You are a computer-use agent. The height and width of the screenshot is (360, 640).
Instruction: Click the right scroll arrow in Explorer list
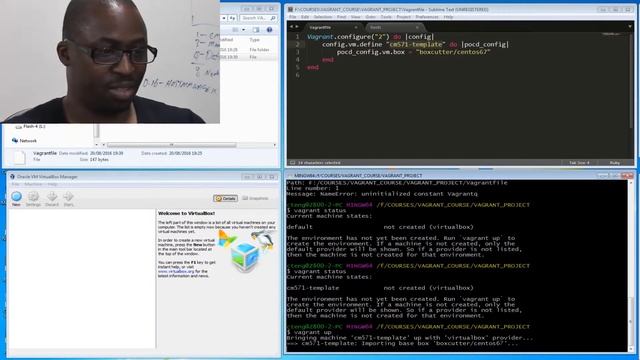tap(275, 145)
